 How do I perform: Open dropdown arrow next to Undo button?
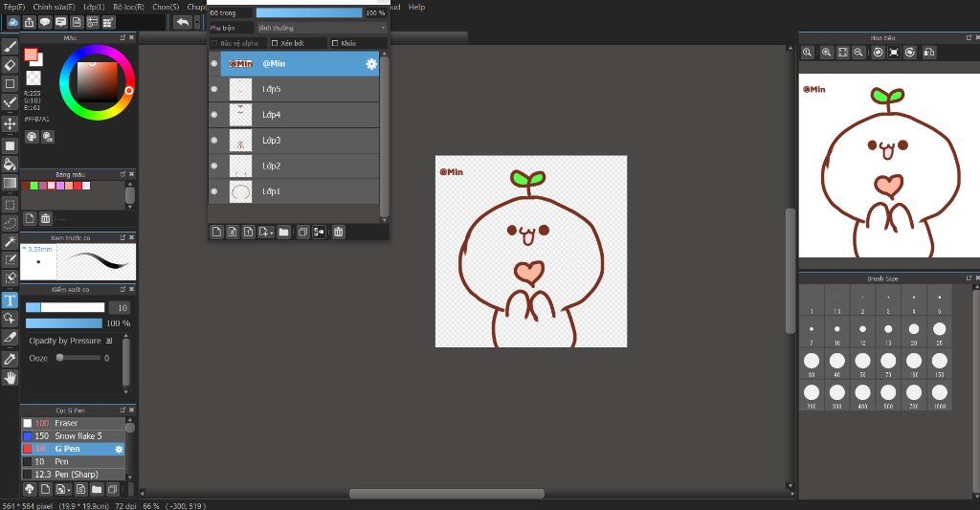197,23
